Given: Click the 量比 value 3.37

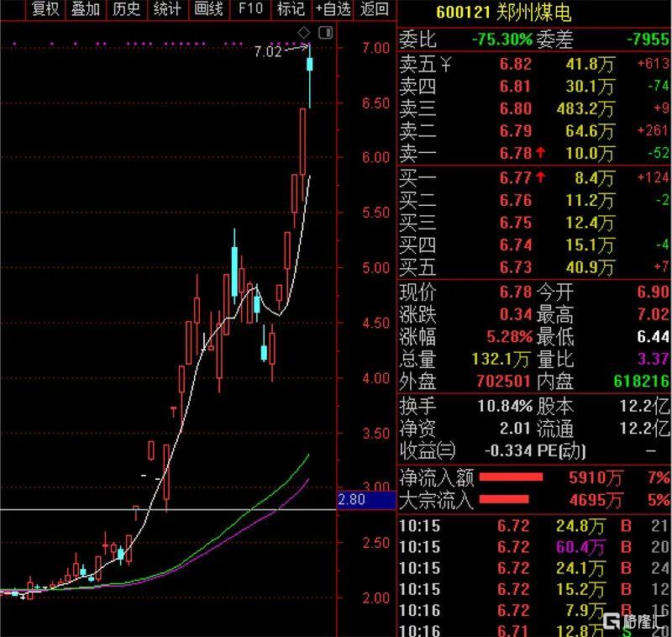Looking at the screenshot, I should pos(653,359).
